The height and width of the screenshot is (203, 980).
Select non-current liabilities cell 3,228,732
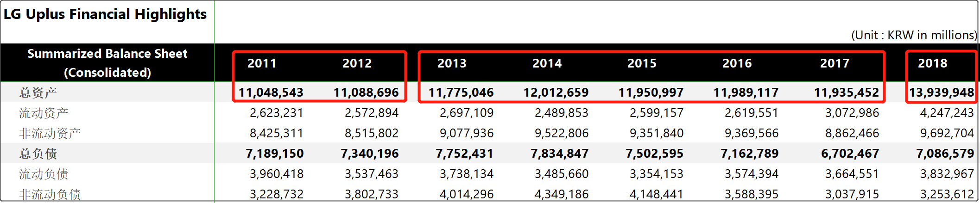(x=277, y=194)
